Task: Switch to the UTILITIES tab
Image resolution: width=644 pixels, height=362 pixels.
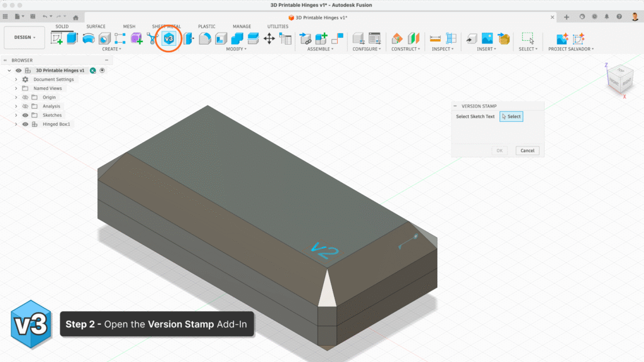Action: click(278, 26)
